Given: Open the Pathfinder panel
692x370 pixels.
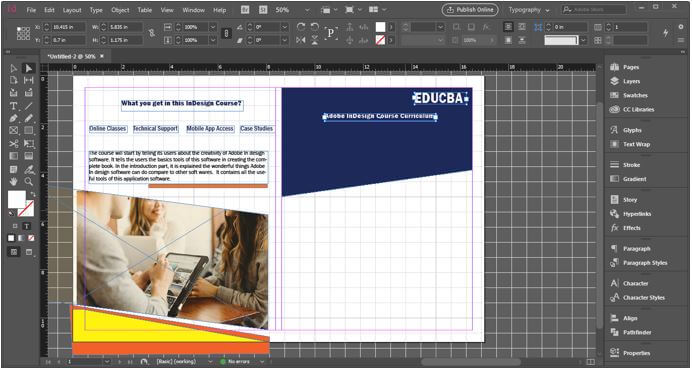Looking at the screenshot, I should 637,332.
